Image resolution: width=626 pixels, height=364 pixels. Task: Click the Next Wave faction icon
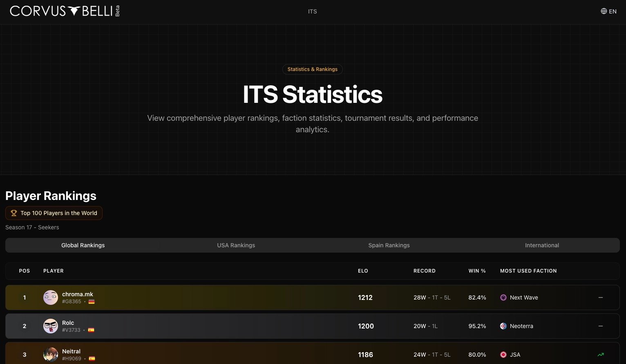pyautogui.click(x=503, y=297)
